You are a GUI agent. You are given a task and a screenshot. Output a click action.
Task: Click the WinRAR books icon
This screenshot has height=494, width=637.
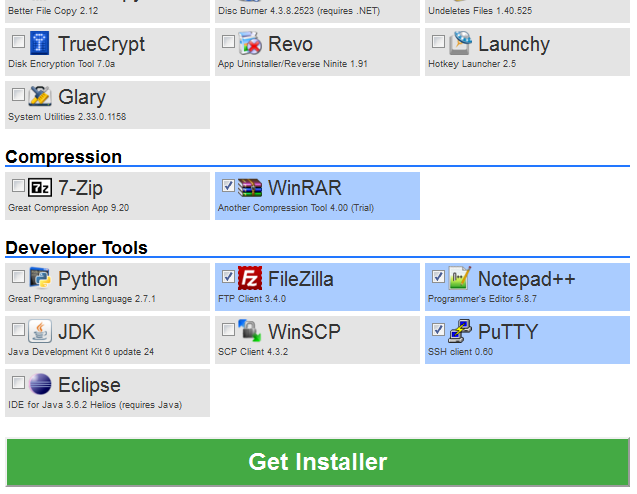click(x=250, y=188)
